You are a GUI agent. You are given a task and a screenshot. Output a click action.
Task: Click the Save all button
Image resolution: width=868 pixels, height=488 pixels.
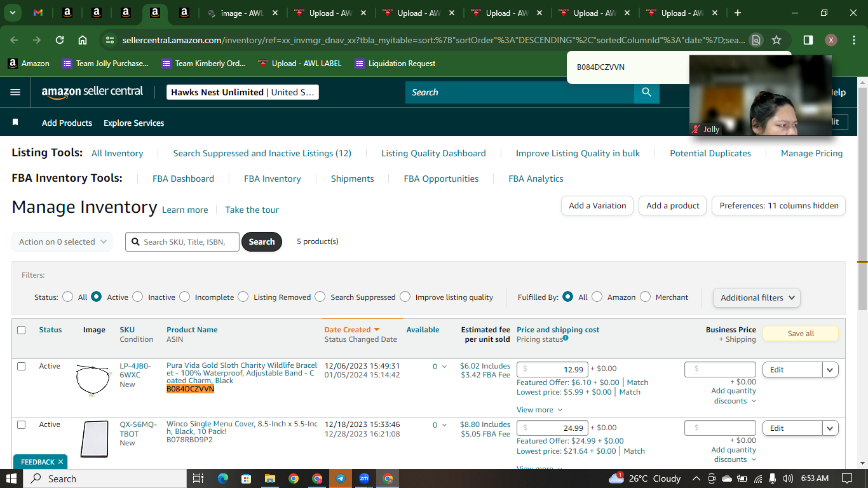pos(801,334)
